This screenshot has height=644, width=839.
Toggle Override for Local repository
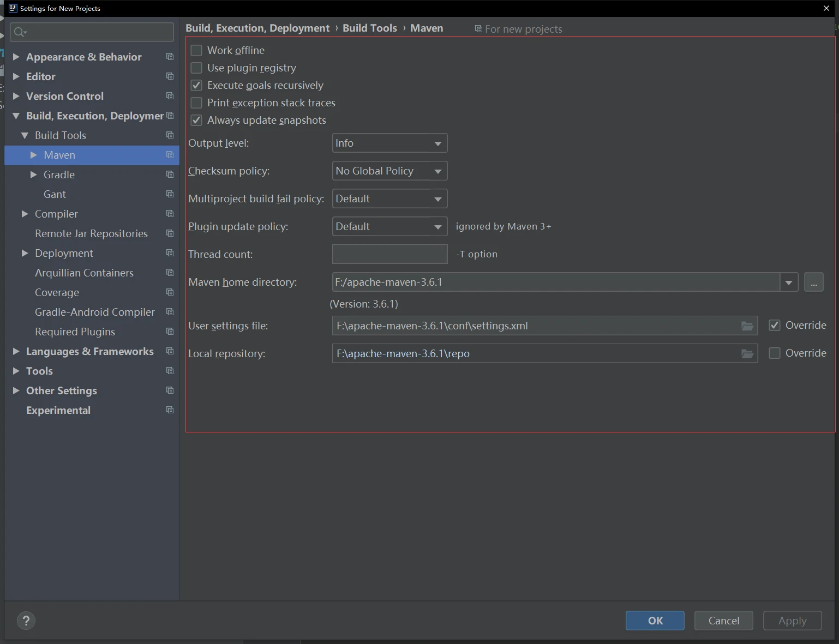click(x=774, y=353)
